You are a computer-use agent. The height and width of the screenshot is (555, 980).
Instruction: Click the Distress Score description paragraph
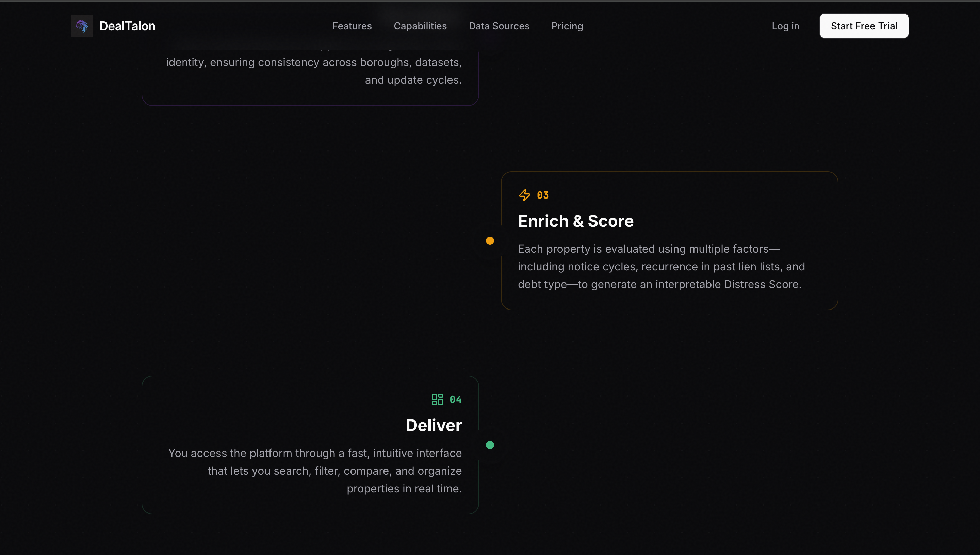[x=661, y=267]
